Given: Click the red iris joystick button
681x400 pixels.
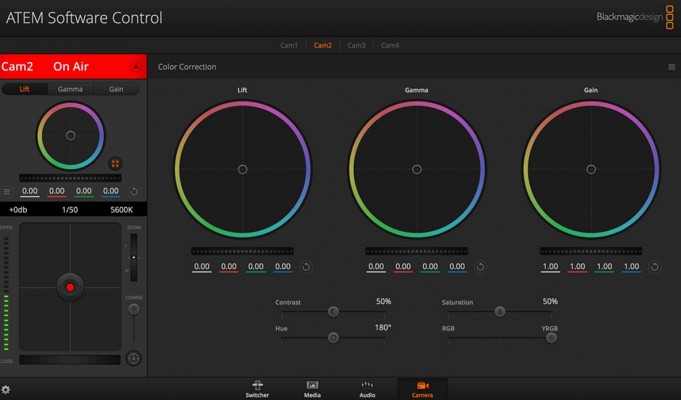Looking at the screenshot, I should tap(70, 287).
